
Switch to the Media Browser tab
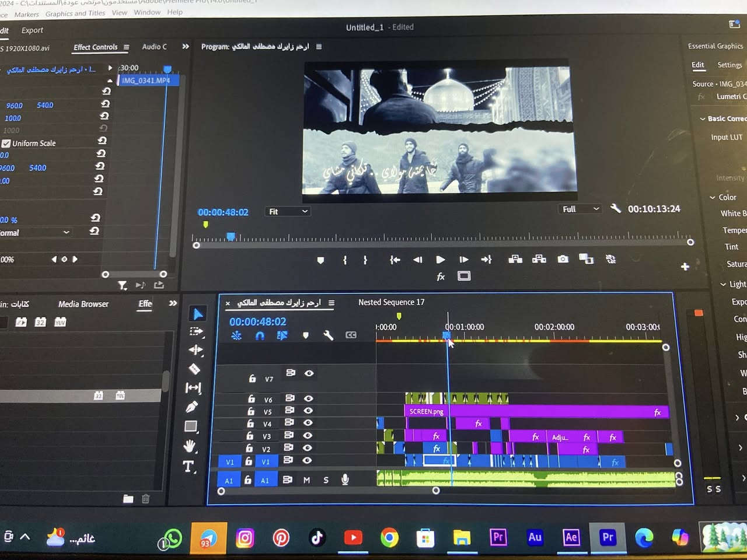pos(83,304)
